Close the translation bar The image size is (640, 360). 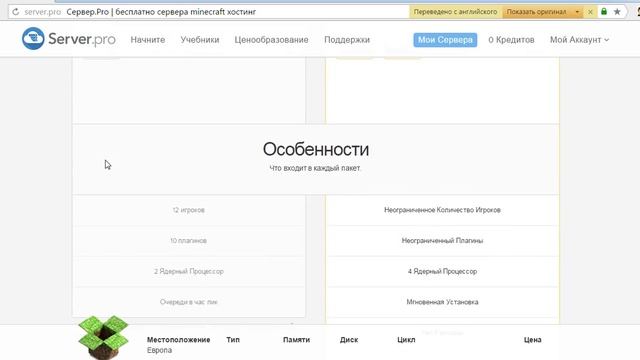[x=590, y=12]
